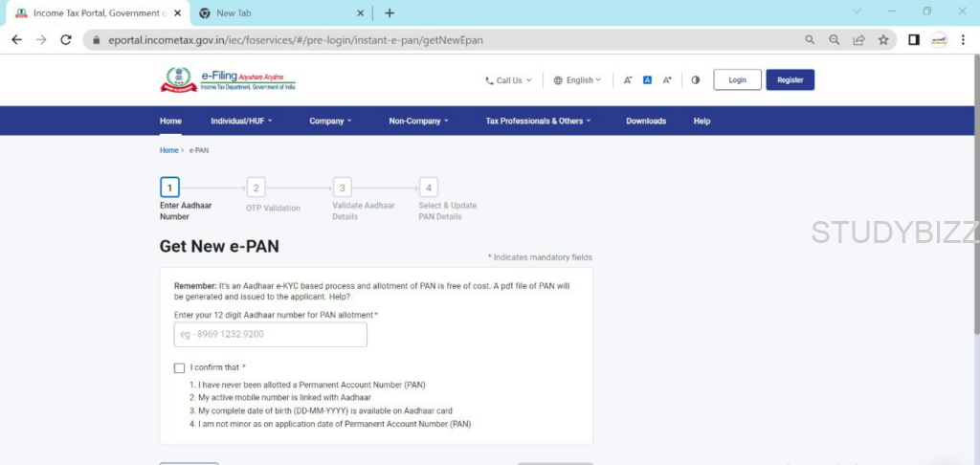Click the Login button
The image size is (980, 465).
[x=737, y=80]
